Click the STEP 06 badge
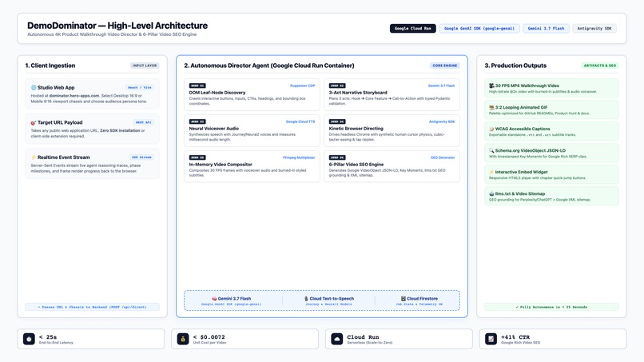The width and height of the screenshot is (644, 362). [337, 157]
